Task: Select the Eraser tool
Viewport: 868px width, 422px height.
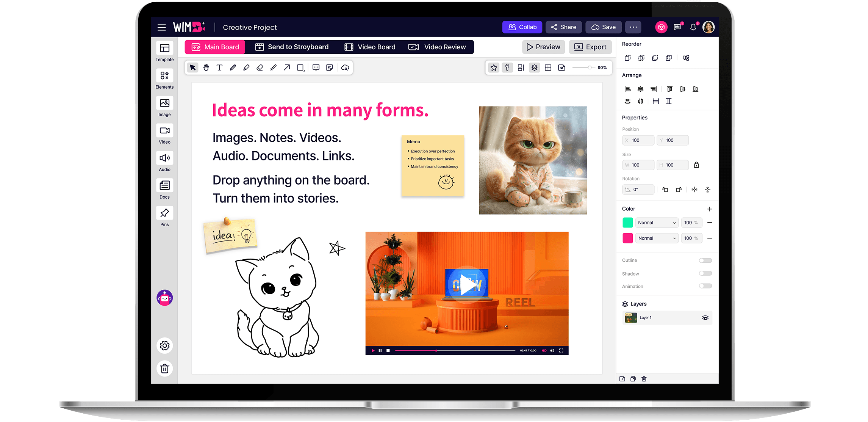Action: [260, 67]
